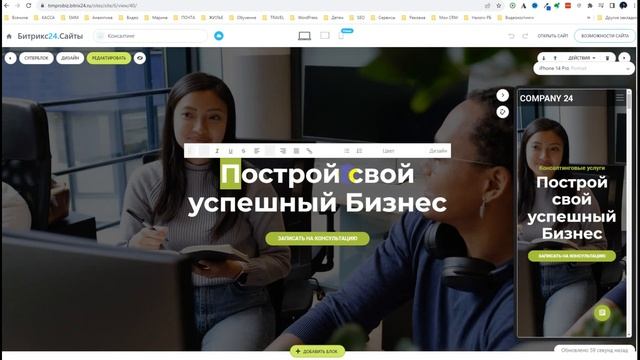Screen dimensions: 640x360
Task: Go back in browser history
Action: click(7, 5)
